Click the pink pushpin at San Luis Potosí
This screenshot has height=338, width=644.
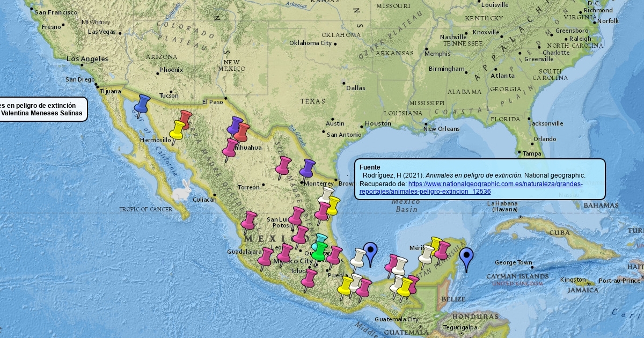click(x=296, y=216)
